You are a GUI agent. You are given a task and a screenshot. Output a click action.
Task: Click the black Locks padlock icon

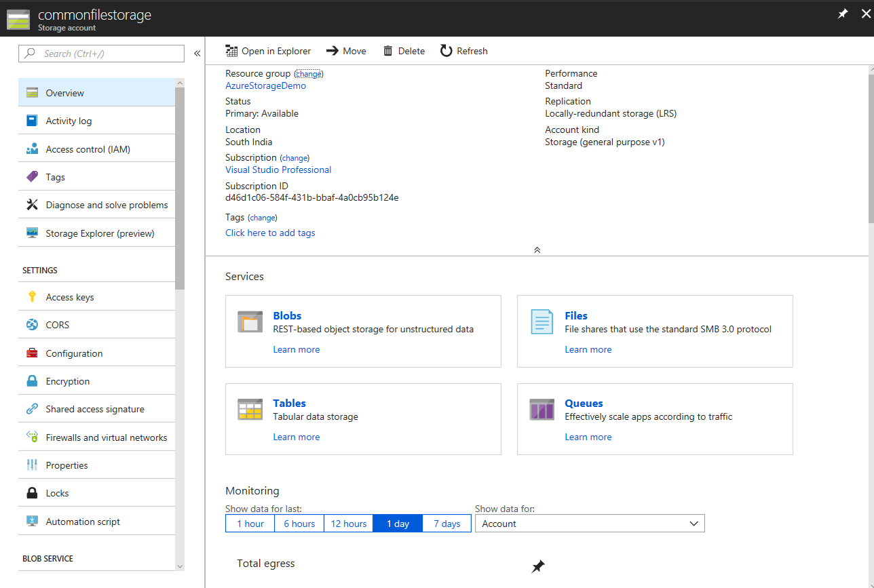click(32, 493)
